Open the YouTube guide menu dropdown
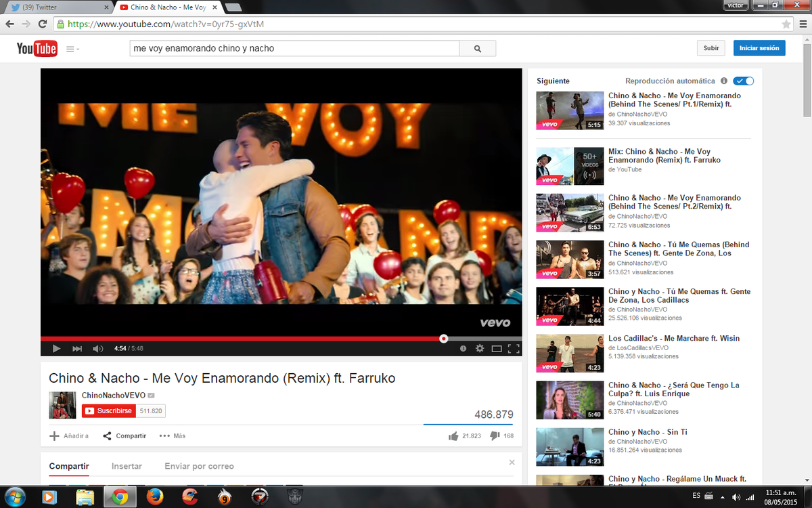Viewport: 812px width, 508px height. [x=72, y=49]
